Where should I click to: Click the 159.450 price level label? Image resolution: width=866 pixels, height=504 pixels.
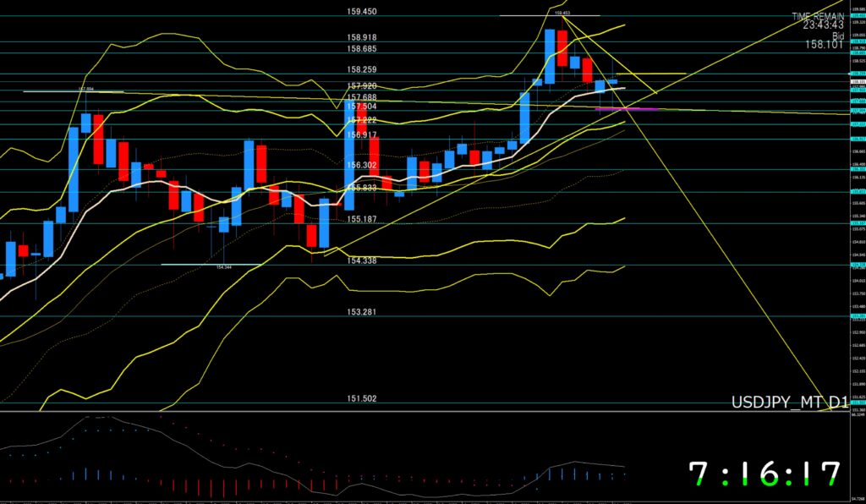coord(362,12)
